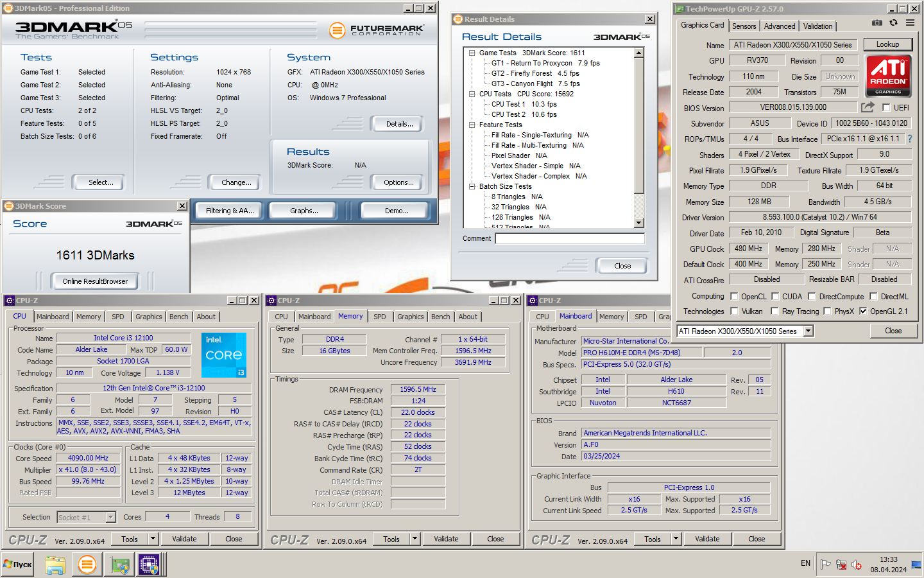Collapse the CPU Tests tree node

472,94
